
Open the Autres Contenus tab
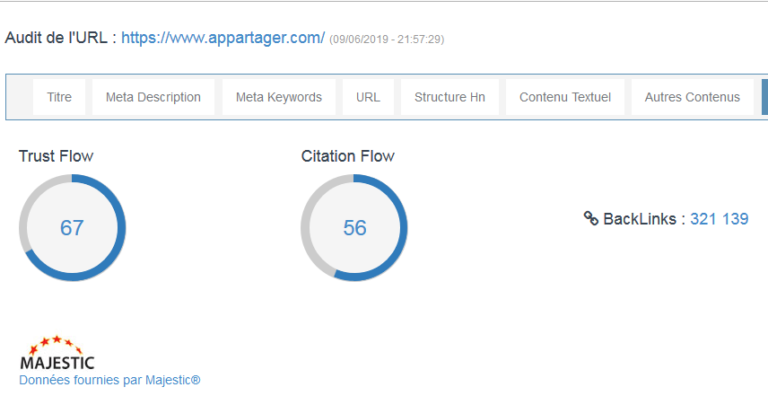[x=692, y=97]
